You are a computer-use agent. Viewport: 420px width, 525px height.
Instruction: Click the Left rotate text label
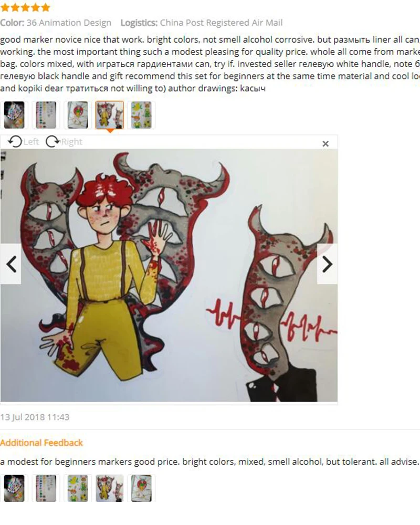(31, 142)
